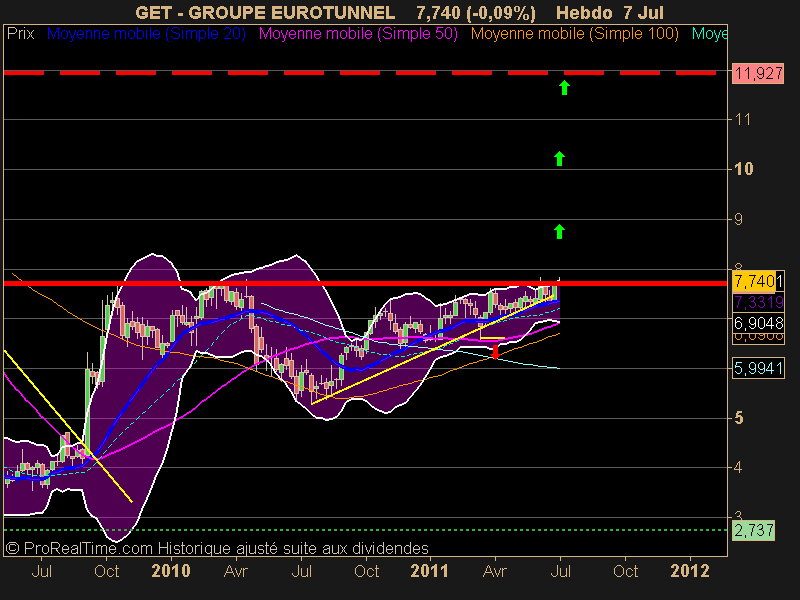Viewport: 800px width, 600px height.
Task: Click the 9 gridline label on the price axis
Action: tap(738, 219)
